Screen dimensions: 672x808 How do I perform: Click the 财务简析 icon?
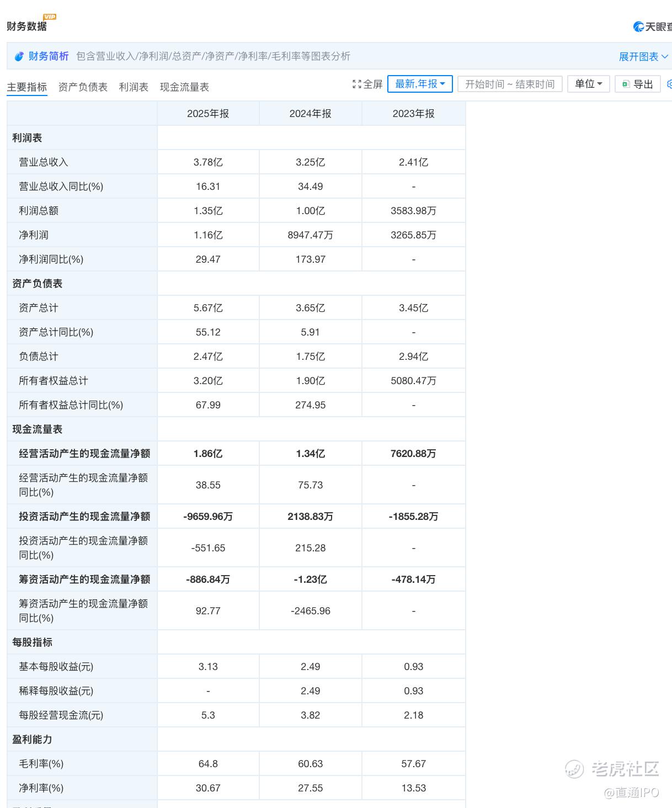[19, 56]
